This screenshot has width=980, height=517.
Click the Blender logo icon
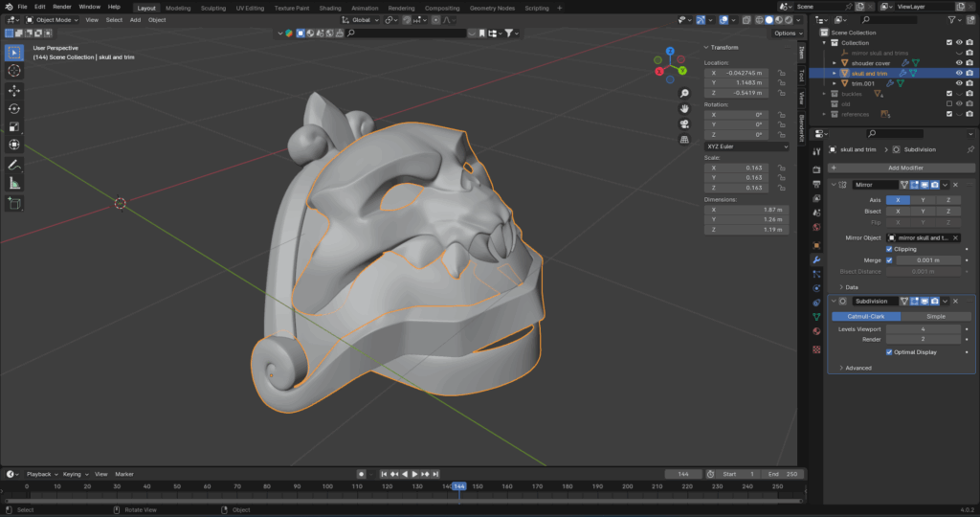8,7
